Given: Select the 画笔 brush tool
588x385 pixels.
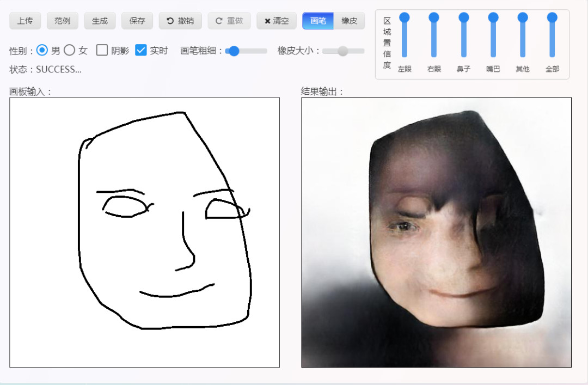Looking at the screenshot, I should coord(318,21).
